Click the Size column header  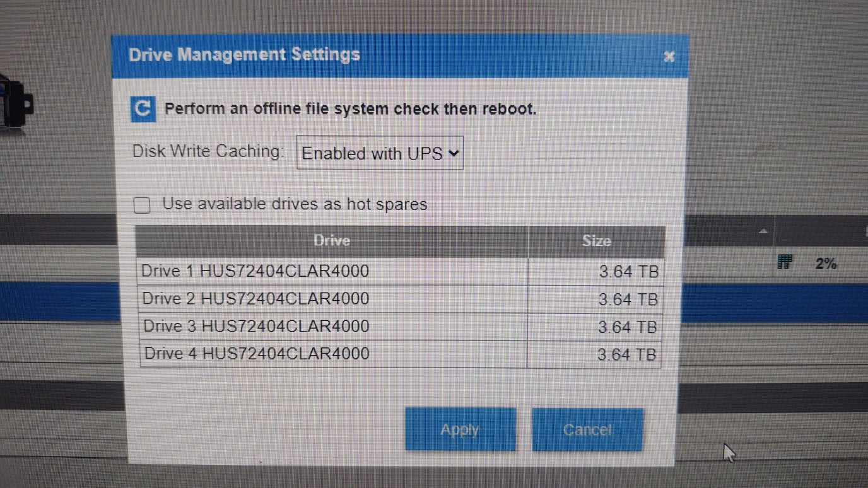click(x=596, y=241)
